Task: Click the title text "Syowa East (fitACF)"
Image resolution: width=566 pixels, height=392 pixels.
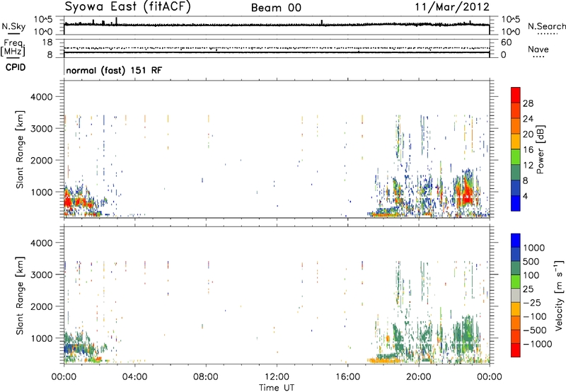Action: (128, 6)
